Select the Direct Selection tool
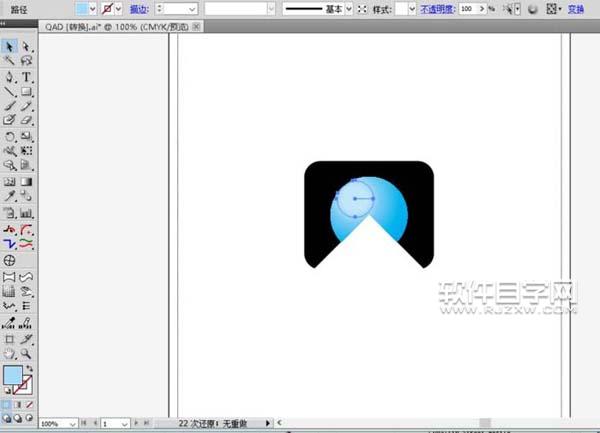The width and height of the screenshot is (600, 433). (26, 46)
